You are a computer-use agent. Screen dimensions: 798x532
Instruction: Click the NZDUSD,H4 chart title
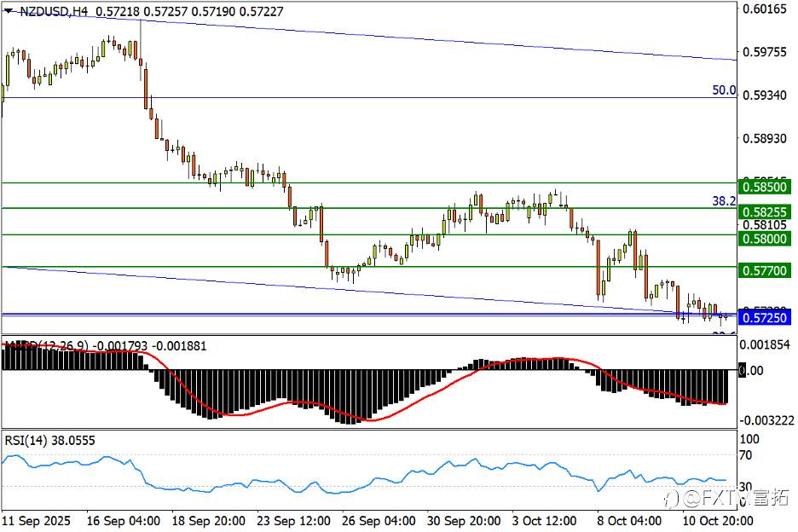coord(53,11)
